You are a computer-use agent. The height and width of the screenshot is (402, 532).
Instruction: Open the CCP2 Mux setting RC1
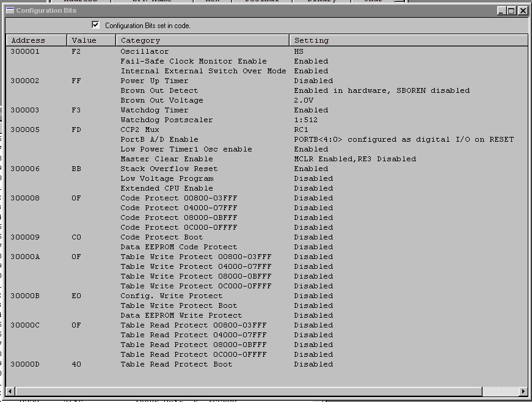tap(301, 130)
